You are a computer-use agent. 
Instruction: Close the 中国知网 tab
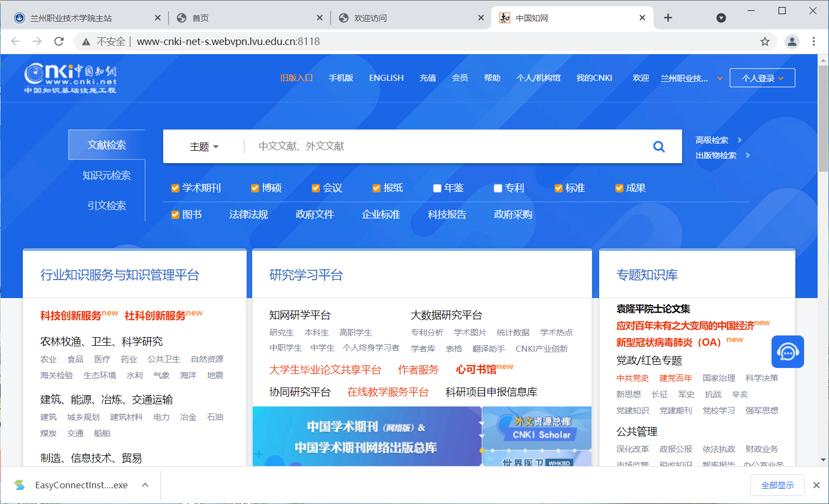pos(642,18)
